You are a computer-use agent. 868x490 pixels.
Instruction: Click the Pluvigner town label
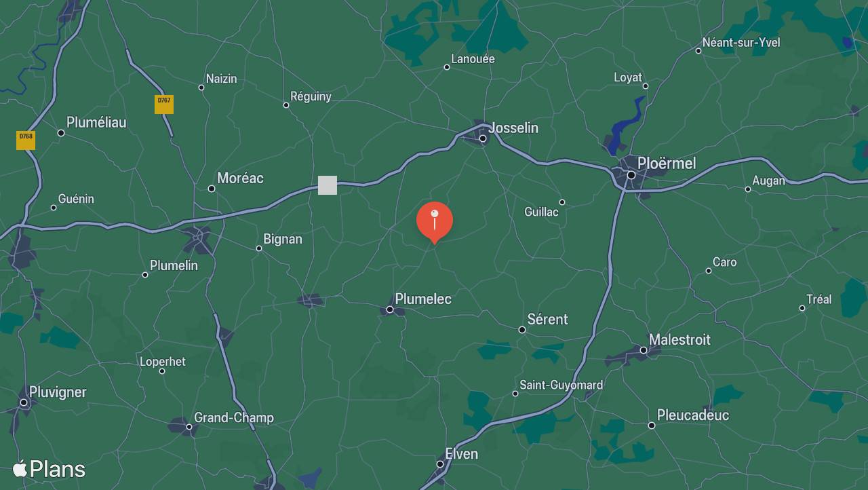(58, 392)
